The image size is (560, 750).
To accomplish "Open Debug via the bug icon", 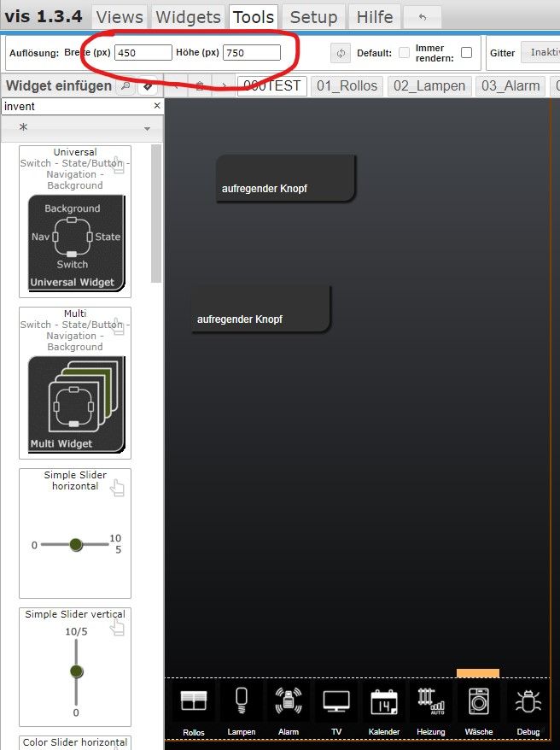I will click(528, 701).
